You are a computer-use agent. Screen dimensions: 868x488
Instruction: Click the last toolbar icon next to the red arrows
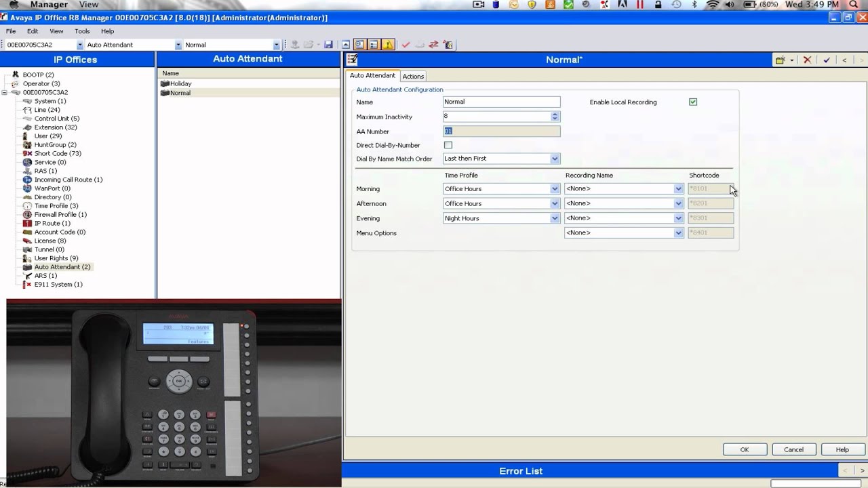pos(448,45)
